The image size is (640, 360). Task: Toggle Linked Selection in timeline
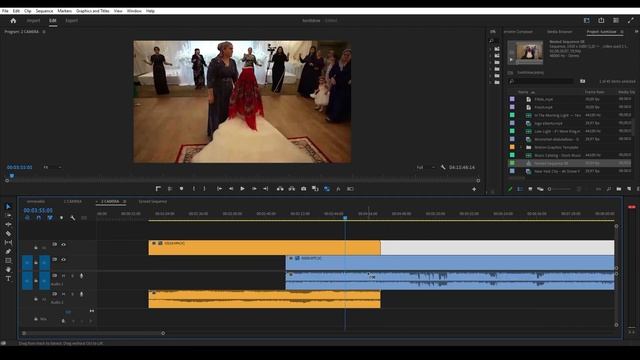[50, 218]
